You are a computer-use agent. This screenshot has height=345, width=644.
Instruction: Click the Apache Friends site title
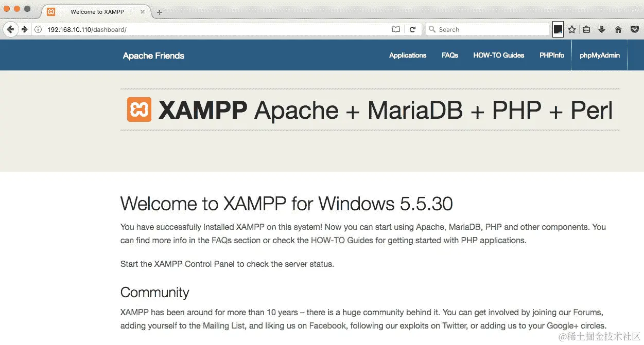click(x=153, y=56)
